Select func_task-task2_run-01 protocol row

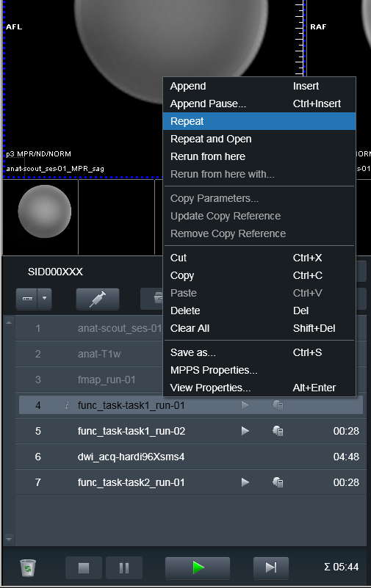(191, 482)
